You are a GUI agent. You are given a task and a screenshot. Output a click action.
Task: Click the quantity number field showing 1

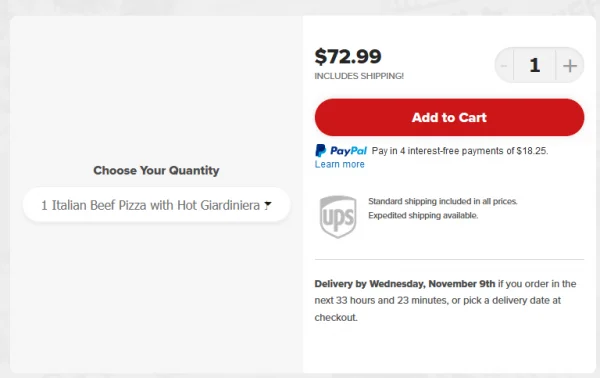tap(535, 65)
